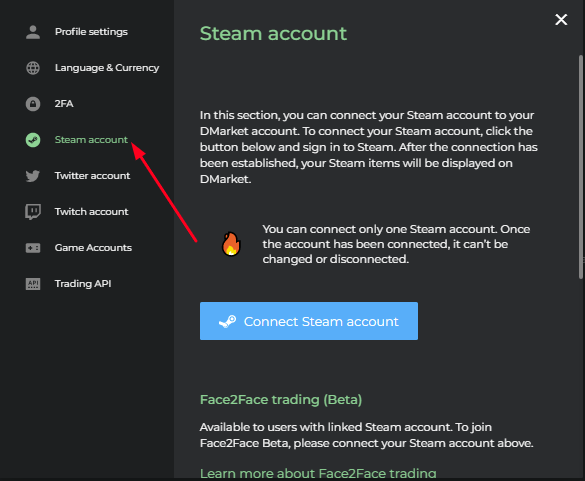Close the settings dialog with X

[x=561, y=19]
